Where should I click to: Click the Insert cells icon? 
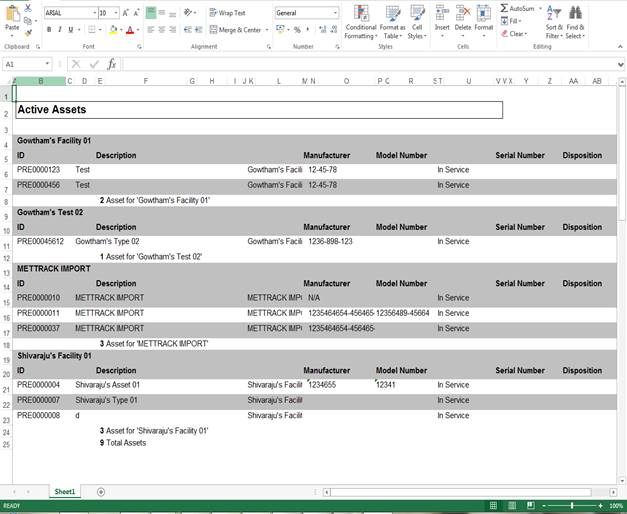click(x=442, y=14)
